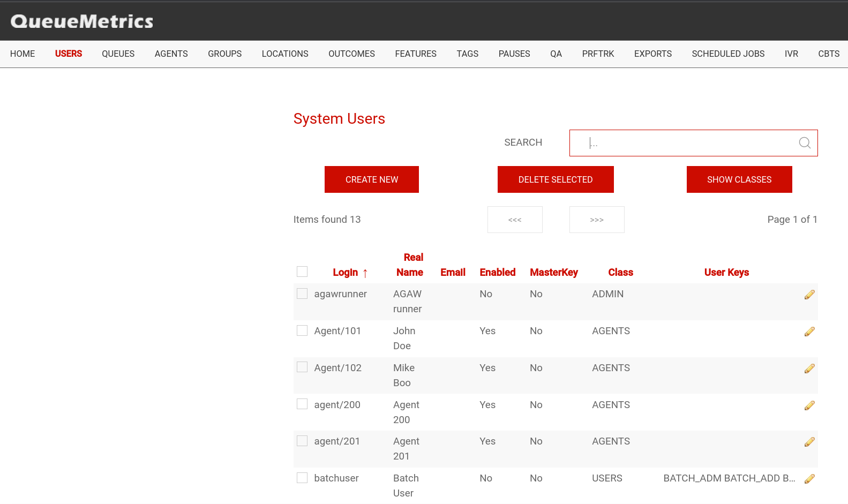Click the Items found 13 text
The height and width of the screenshot is (504, 848).
[327, 220]
